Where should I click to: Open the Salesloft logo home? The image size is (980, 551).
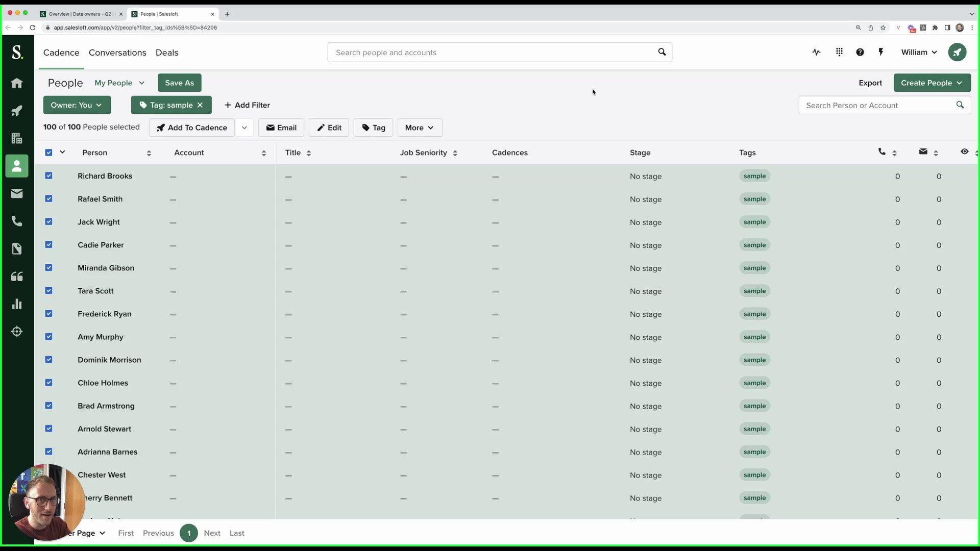coord(17,52)
